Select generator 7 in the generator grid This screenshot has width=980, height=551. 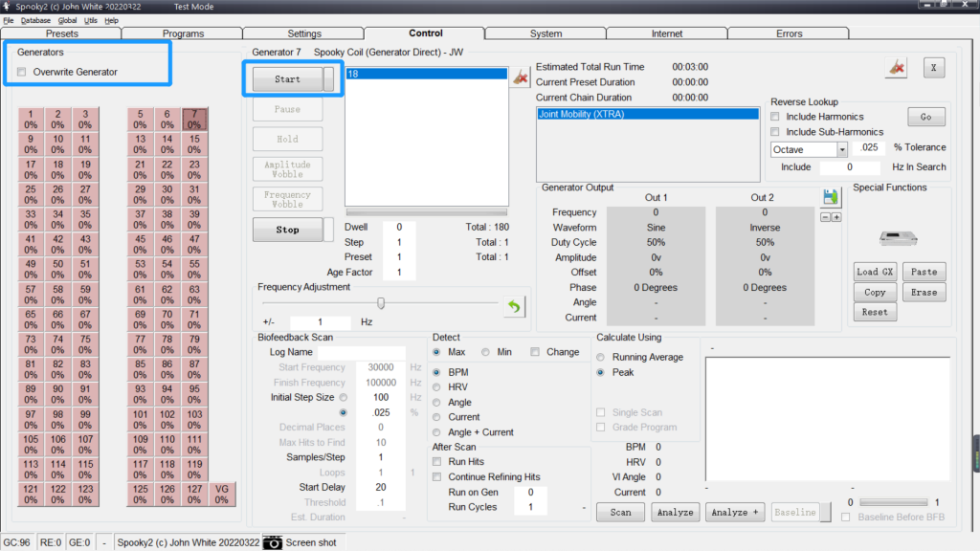pos(194,119)
